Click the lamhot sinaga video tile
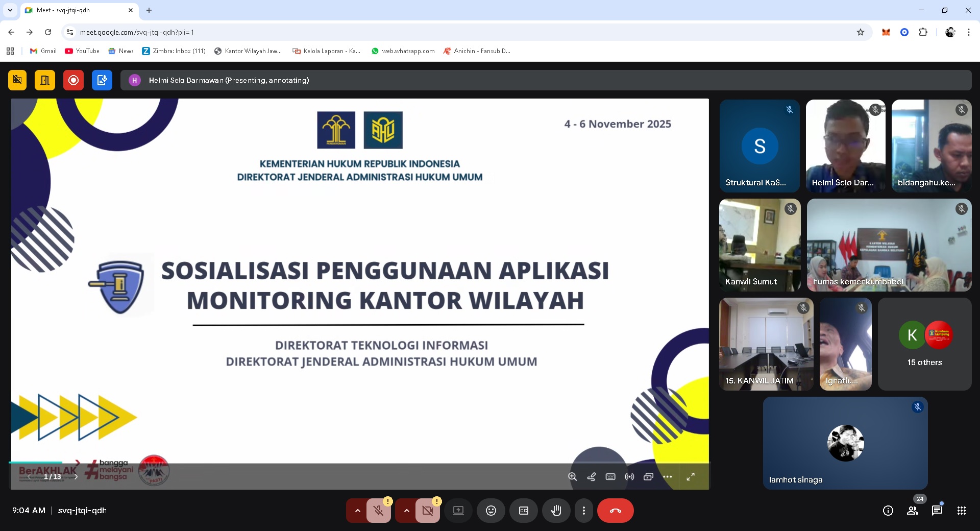The image size is (980, 531). pyautogui.click(x=845, y=443)
